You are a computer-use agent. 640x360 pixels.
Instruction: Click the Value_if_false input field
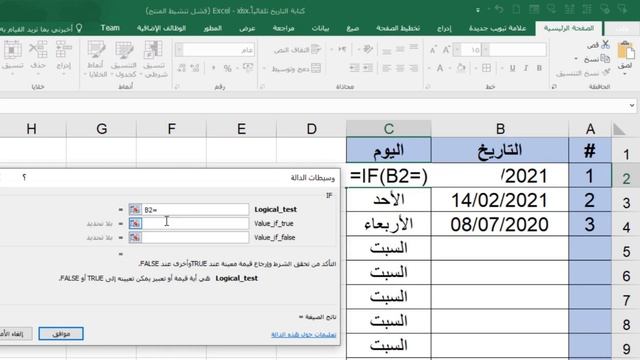195,237
